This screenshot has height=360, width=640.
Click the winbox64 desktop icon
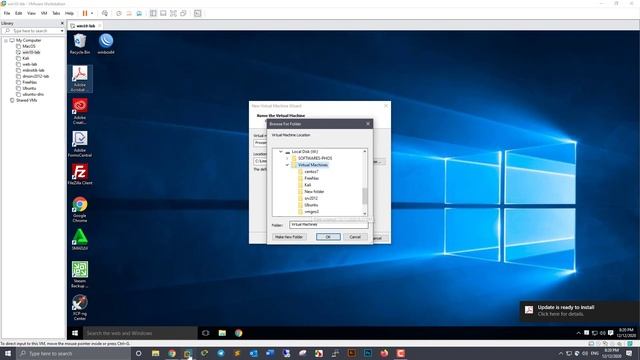click(106, 44)
